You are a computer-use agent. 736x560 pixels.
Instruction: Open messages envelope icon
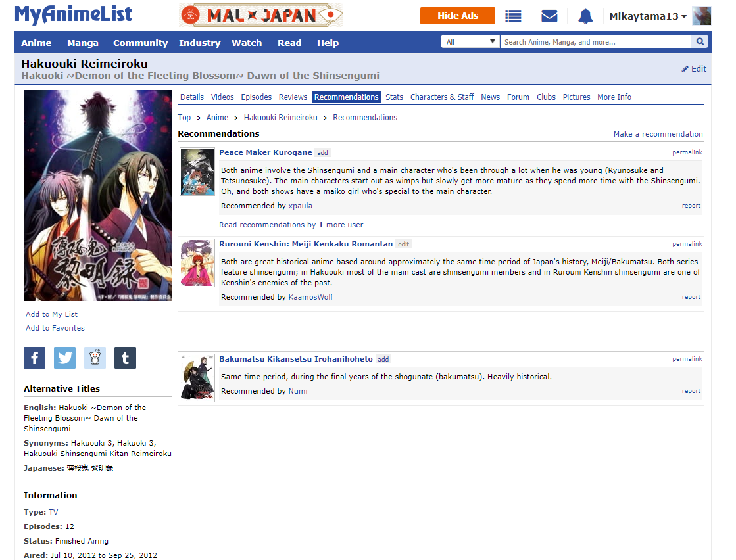tap(549, 16)
